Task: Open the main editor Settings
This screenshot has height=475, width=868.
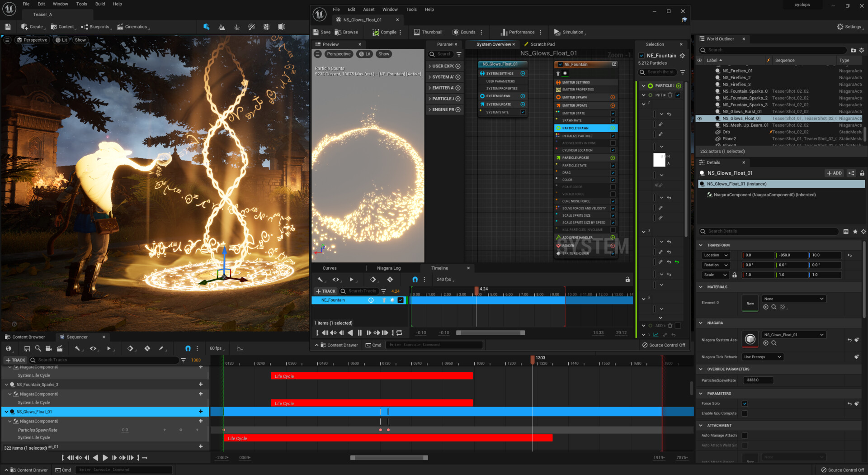Action: [x=849, y=27]
